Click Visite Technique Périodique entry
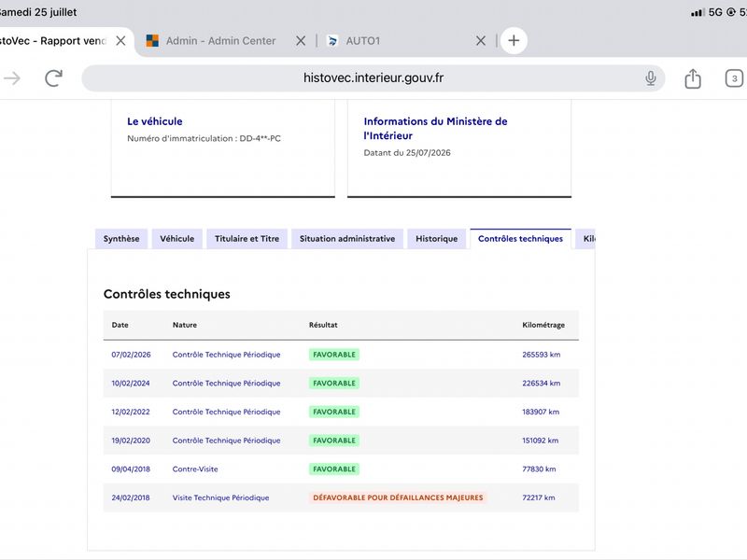This screenshot has width=747, height=560. coord(220,497)
